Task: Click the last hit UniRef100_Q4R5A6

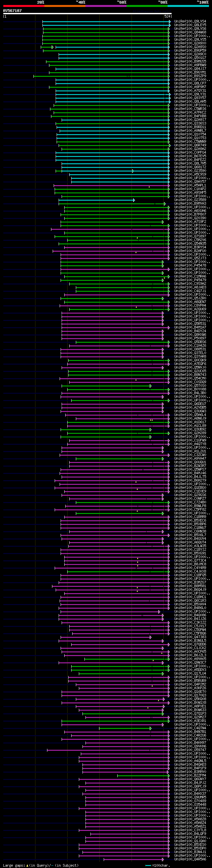Action: click(190, 859)
